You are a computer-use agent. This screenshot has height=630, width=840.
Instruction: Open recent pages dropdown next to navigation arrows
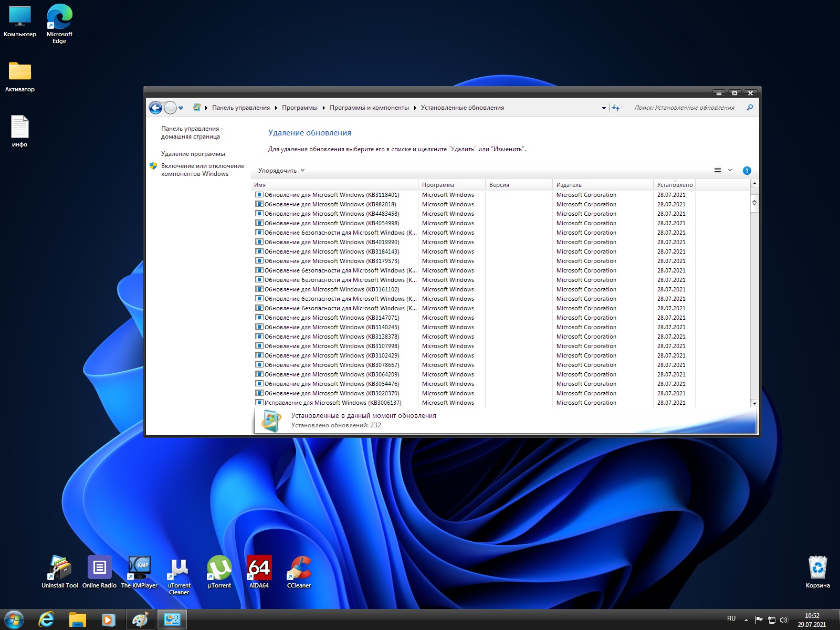(181, 108)
